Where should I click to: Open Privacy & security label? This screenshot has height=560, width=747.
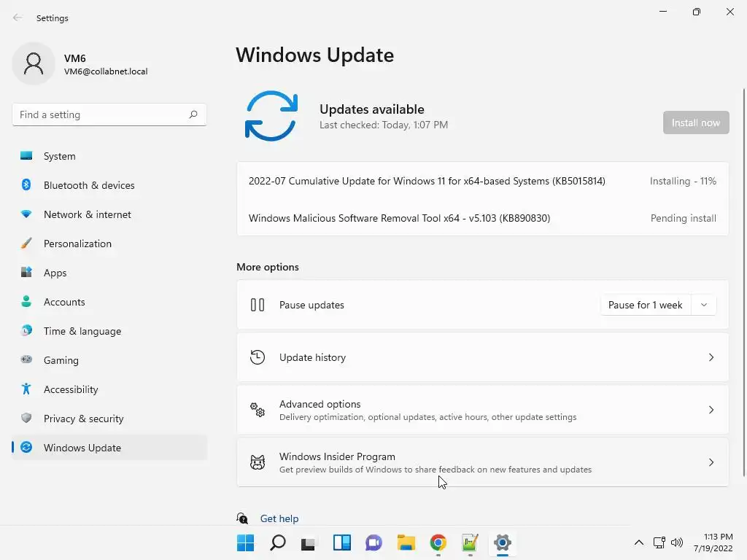(x=83, y=419)
